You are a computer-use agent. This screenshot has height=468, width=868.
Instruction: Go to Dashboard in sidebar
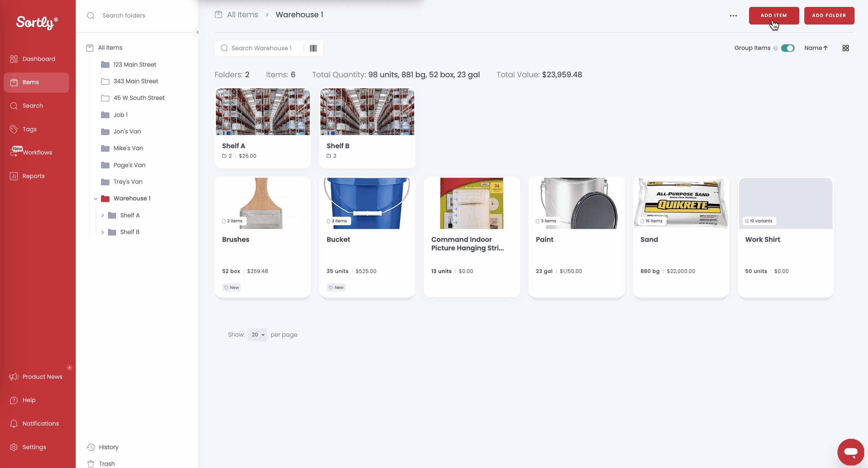[38, 59]
